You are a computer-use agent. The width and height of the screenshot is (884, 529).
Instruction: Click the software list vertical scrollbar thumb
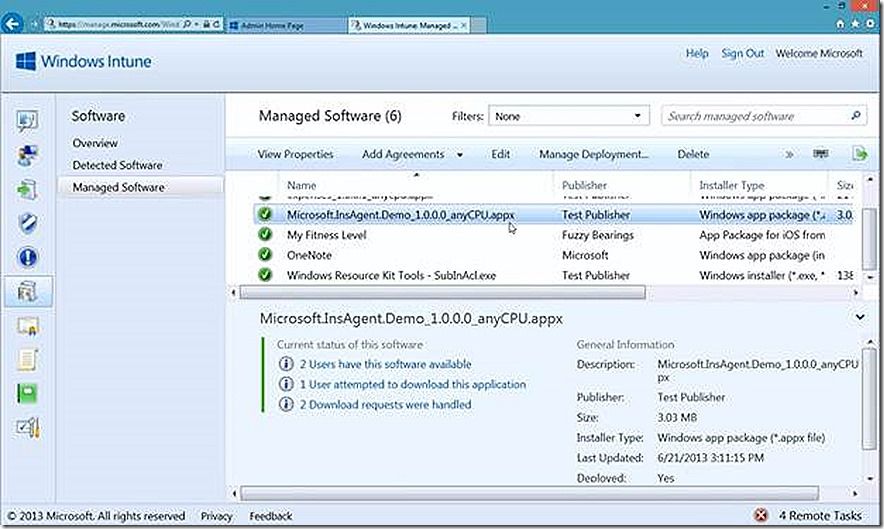(x=869, y=238)
